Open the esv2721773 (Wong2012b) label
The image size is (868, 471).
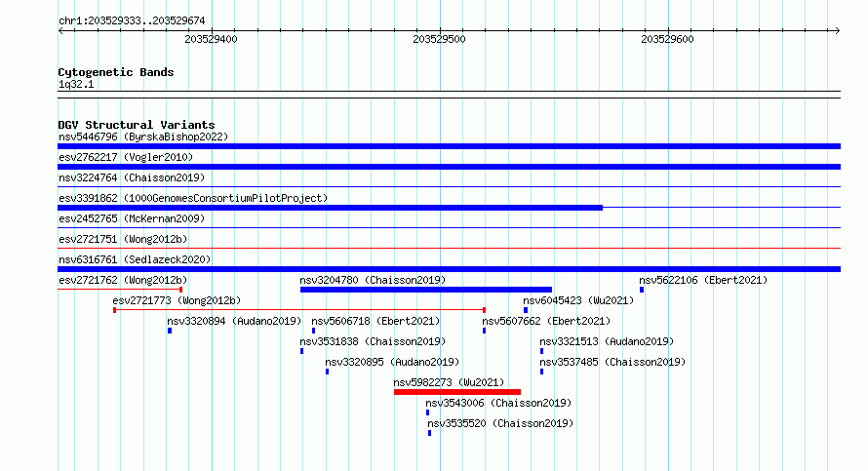pyautogui.click(x=177, y=300)
